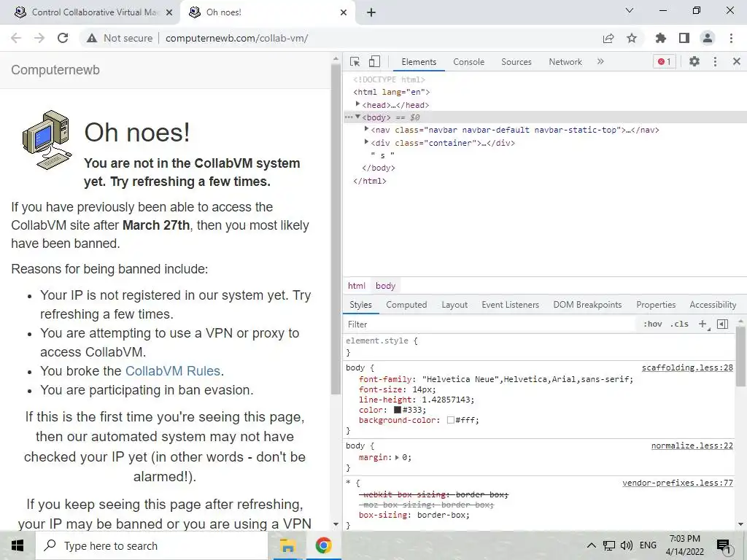Open the CollabVM Rules link

click(172, 371)
